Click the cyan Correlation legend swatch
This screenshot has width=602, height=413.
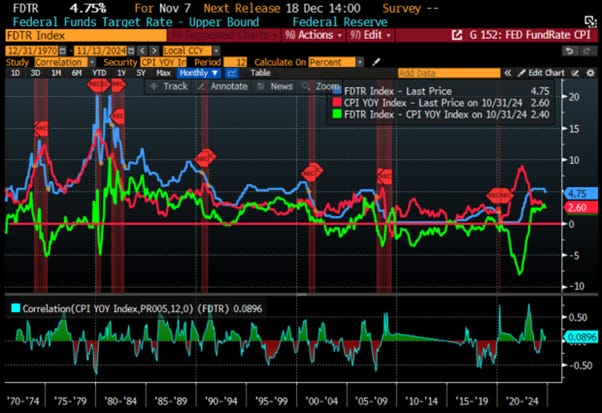(16, 308)
